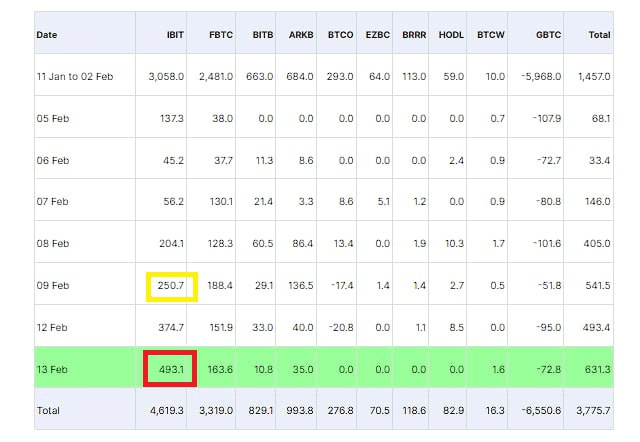The width and height of the screenshot is (640, 442).
Task: Click the Total row label at bottom
Action: [x=48, y=410]
